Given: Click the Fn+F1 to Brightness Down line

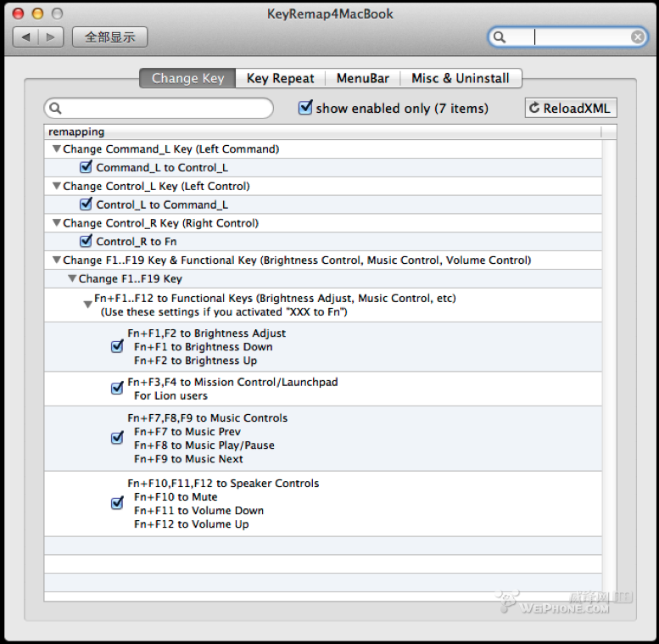Looking at the screenshot, I should (204, 347).
